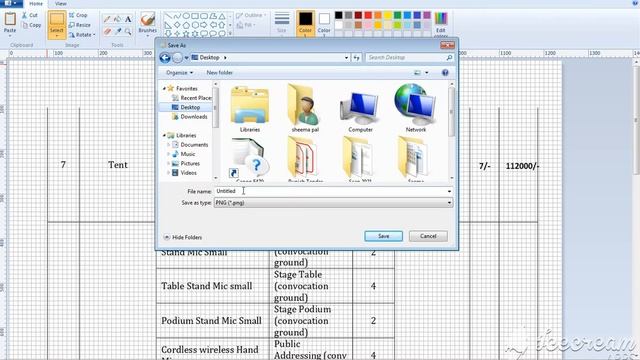The height and width of the screenshot is (360, 640).
Task: Choose the Rectangle shape
Action: coord(195,16)
